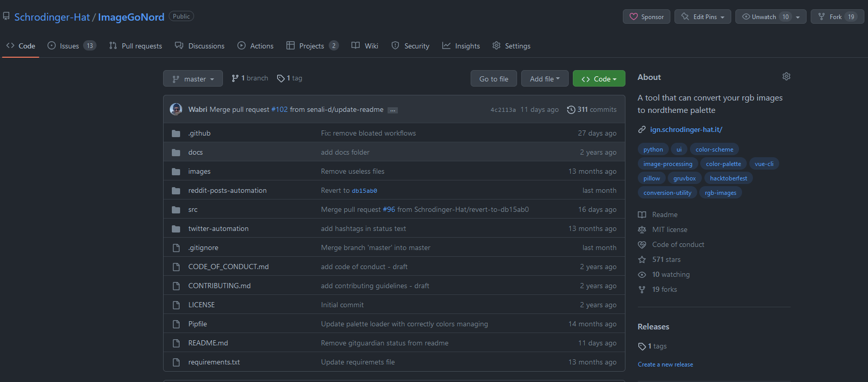Screen dimensions: 868x382
Task: Open the CONTRIBUTING.md file
Action: tap(219, 286)
